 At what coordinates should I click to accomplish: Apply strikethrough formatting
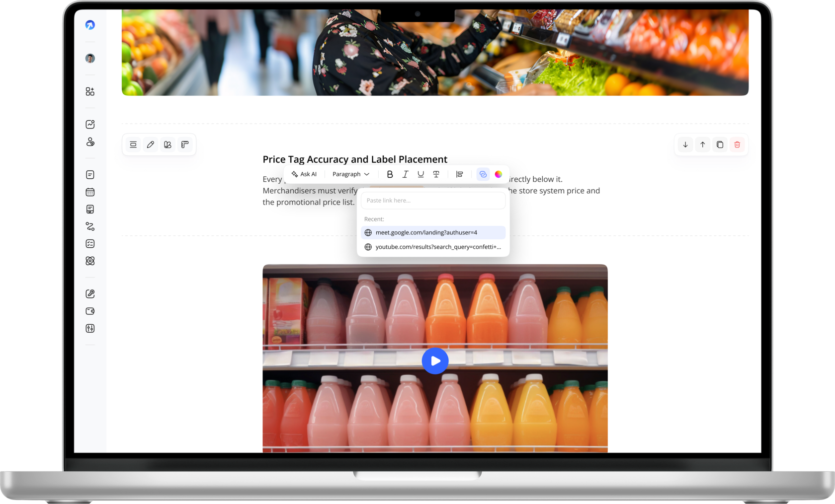tap(436, 174)
